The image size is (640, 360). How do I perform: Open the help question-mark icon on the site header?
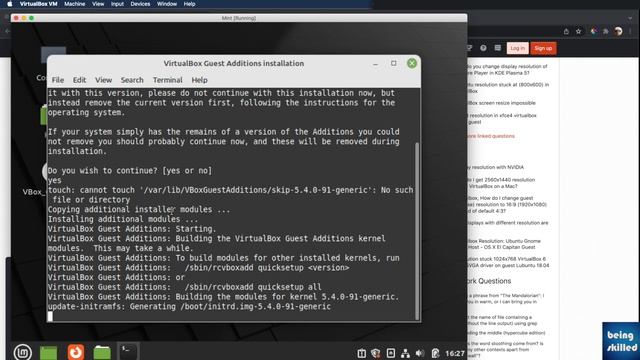(x=483, y=48)
